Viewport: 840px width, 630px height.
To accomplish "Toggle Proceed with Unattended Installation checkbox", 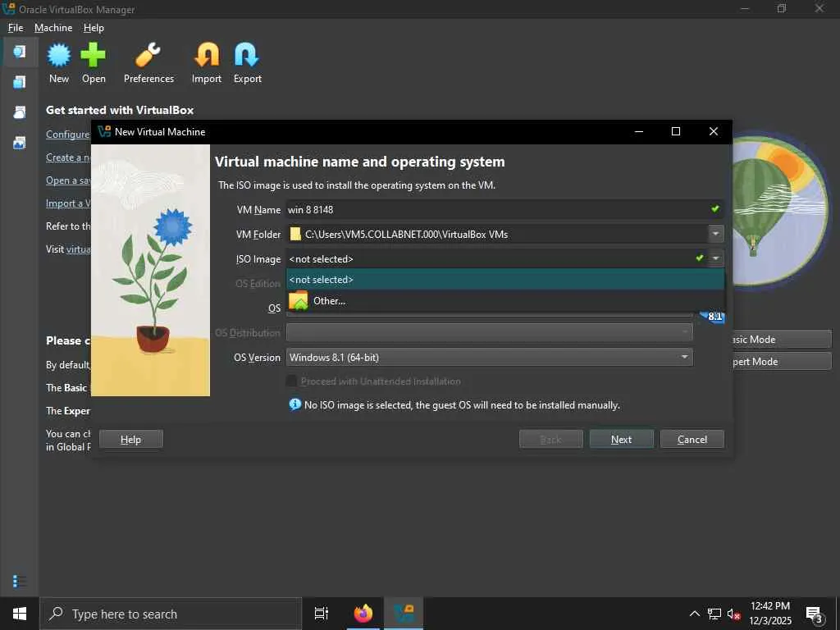I will (292, 381).
